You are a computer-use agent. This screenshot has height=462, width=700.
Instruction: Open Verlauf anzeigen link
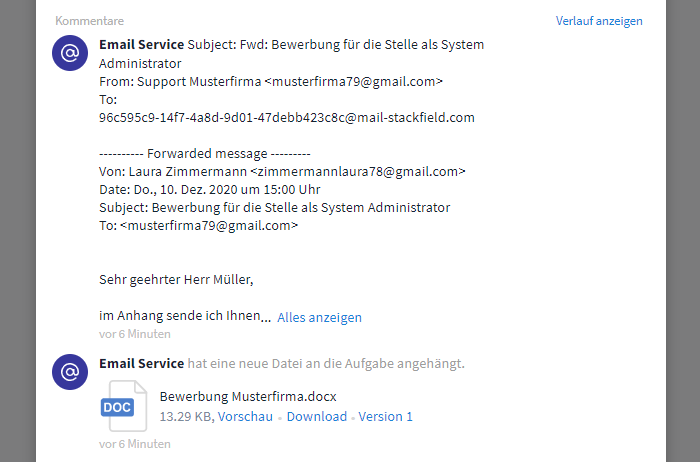[x=599, y=21]
